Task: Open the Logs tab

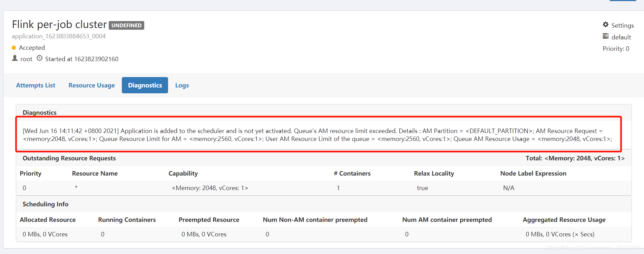Action: click(182, 85)
